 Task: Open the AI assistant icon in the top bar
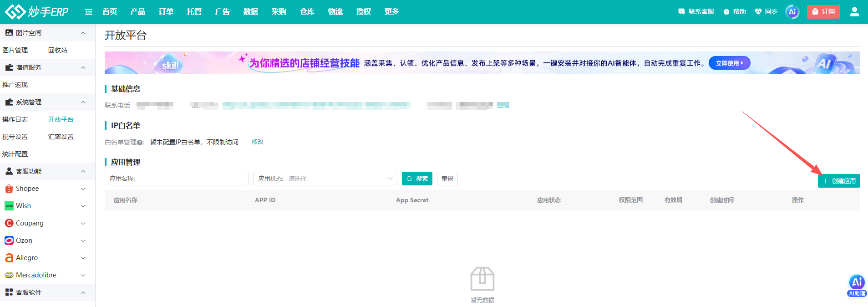pos(792,12)
